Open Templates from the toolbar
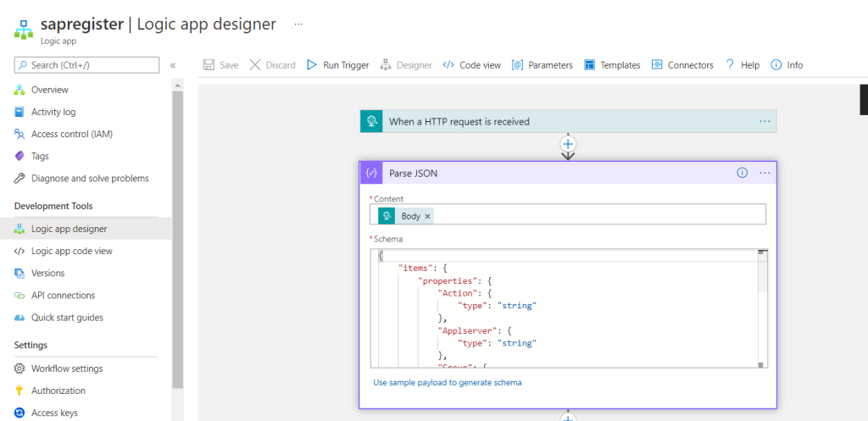Image resolution: width=868 pixels, height=421 pixels. [x=612, y=64]
